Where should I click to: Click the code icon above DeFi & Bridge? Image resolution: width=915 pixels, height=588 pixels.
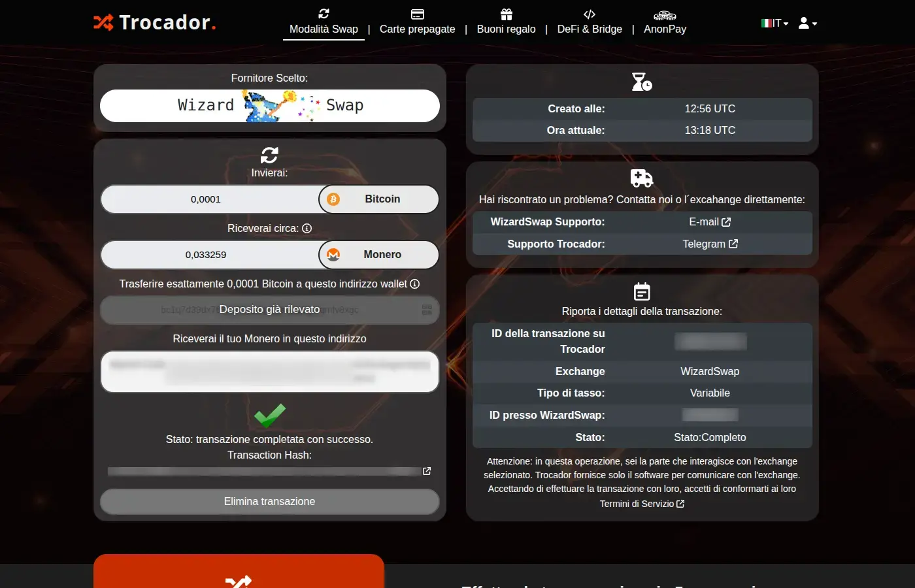(x=590, y=14)
